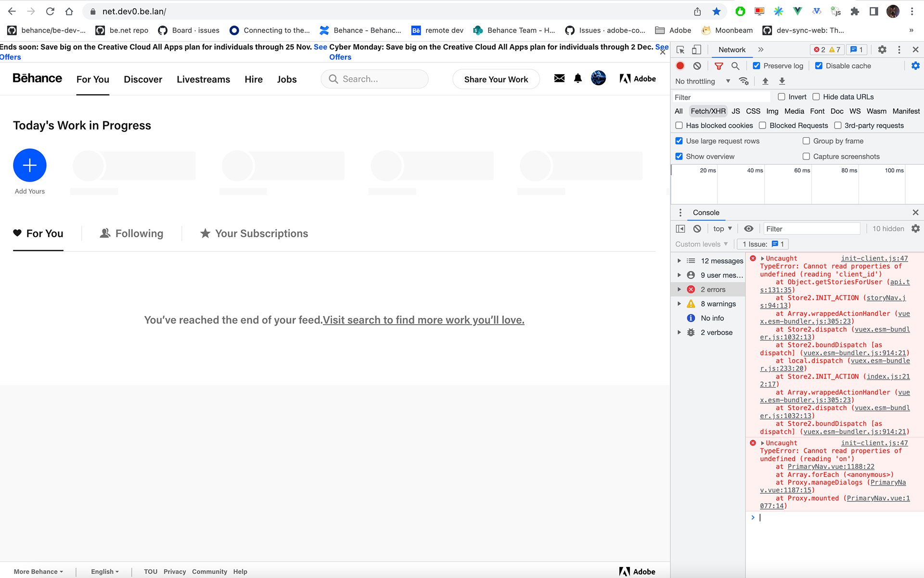Click the red network recording stop button
Viewport: 924px width, 578px height.
[680, 66]
